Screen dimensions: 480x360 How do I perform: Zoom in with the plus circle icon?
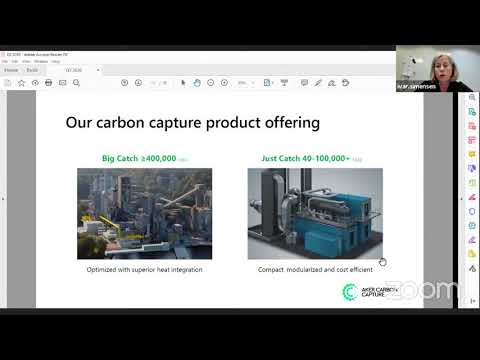[x=224, y=83]
